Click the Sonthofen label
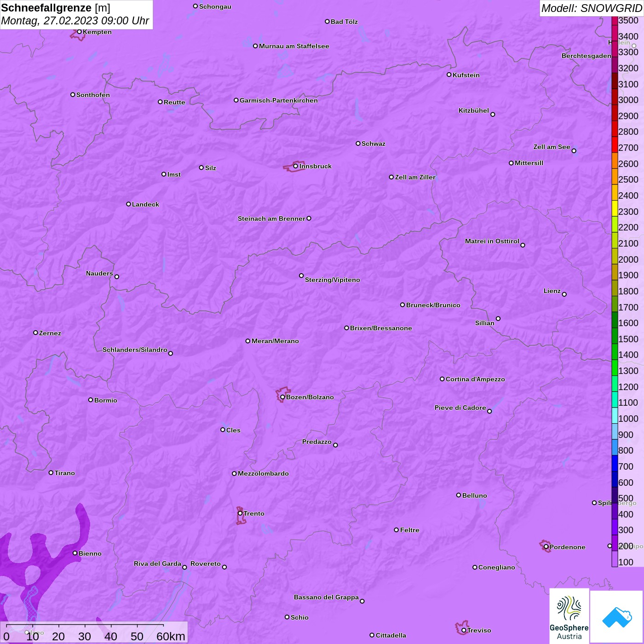 pyautogui.click(x=93, y=95)
